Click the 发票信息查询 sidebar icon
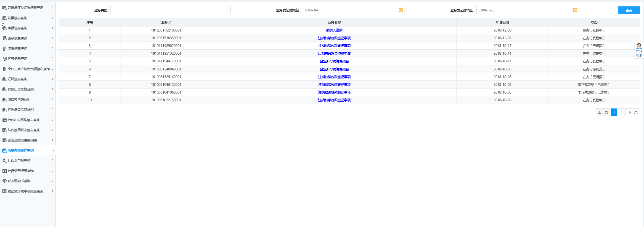644x227 pixels. coord(4,18)
